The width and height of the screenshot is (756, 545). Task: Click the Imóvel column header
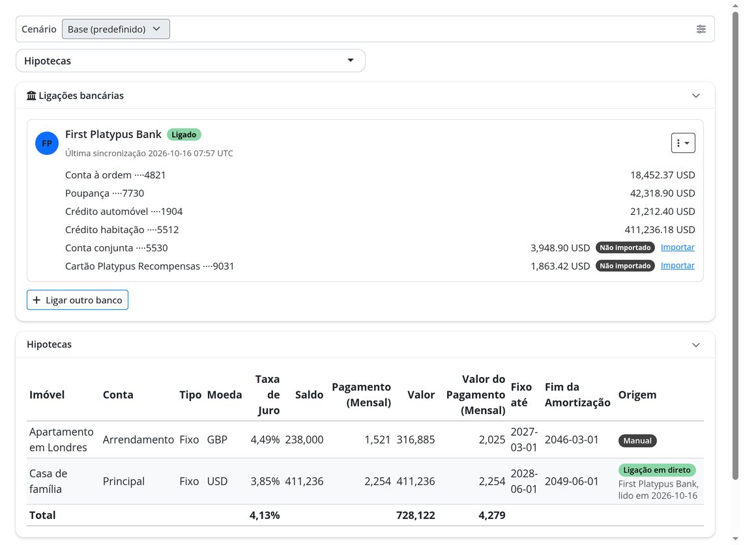coord(47,395)
